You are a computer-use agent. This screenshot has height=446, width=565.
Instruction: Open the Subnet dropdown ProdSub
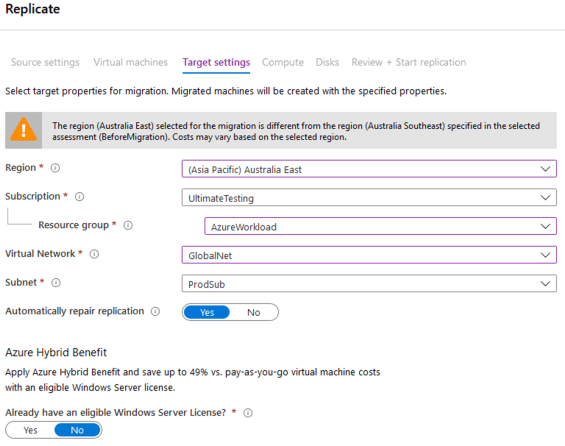point(369,284)
